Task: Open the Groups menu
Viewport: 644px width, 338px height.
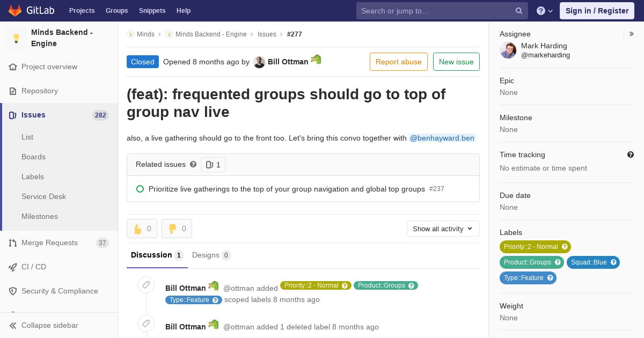Action: [117, 11]
